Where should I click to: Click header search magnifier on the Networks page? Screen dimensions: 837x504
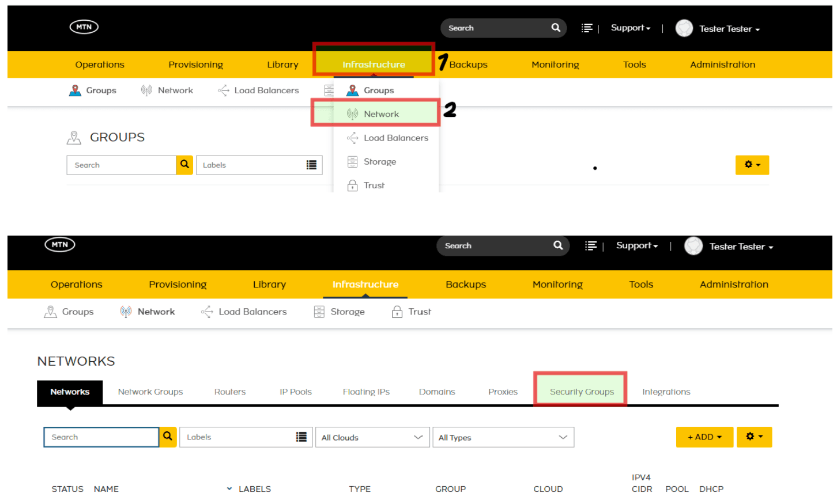[558, 245]
